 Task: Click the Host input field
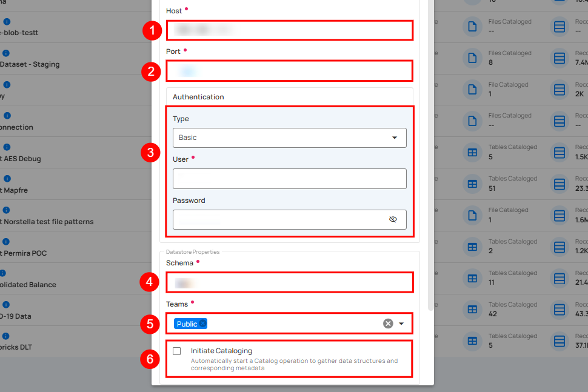tap(289, 30)
